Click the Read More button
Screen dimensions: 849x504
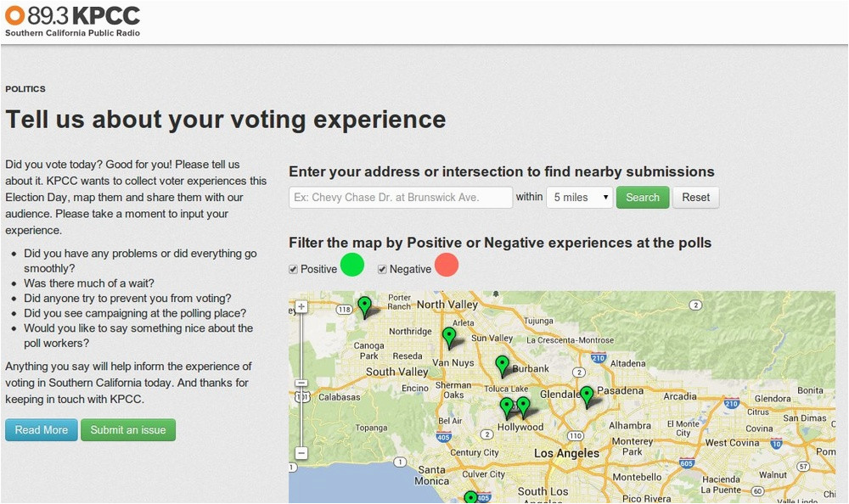42,430
